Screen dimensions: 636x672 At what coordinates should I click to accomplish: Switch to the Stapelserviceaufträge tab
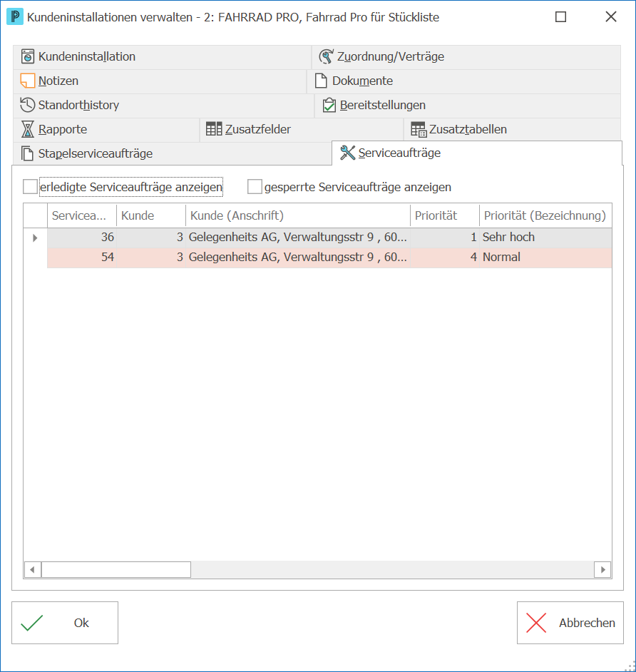172,153
